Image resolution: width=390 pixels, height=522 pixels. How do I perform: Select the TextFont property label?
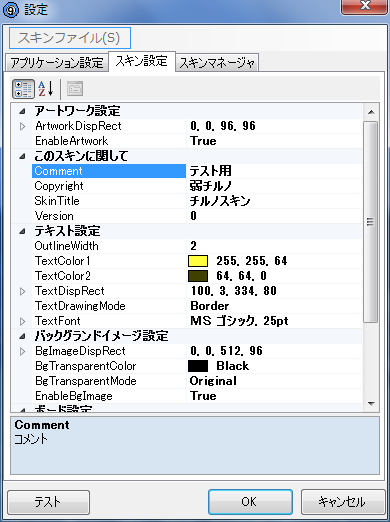click(58, 321)
